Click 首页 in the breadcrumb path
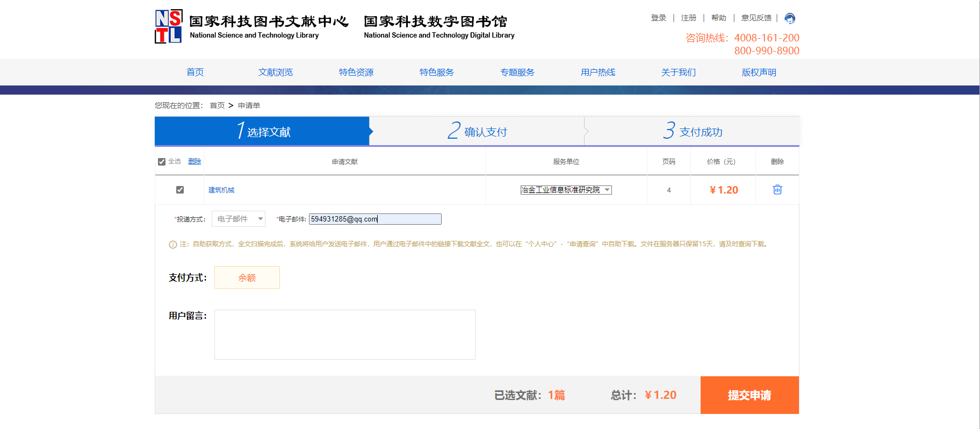 click(x=217, y=105)
